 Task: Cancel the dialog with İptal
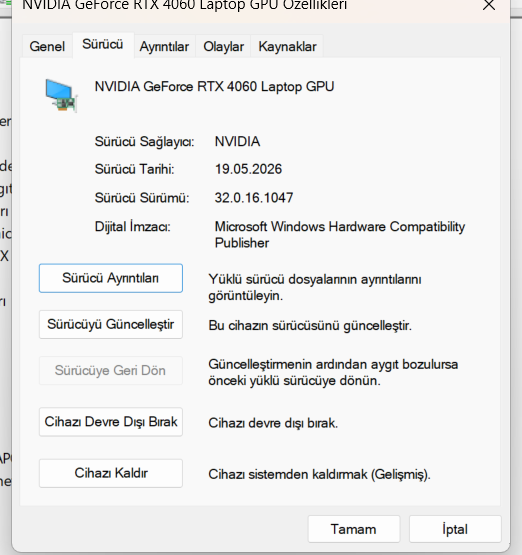click(455, 529)
